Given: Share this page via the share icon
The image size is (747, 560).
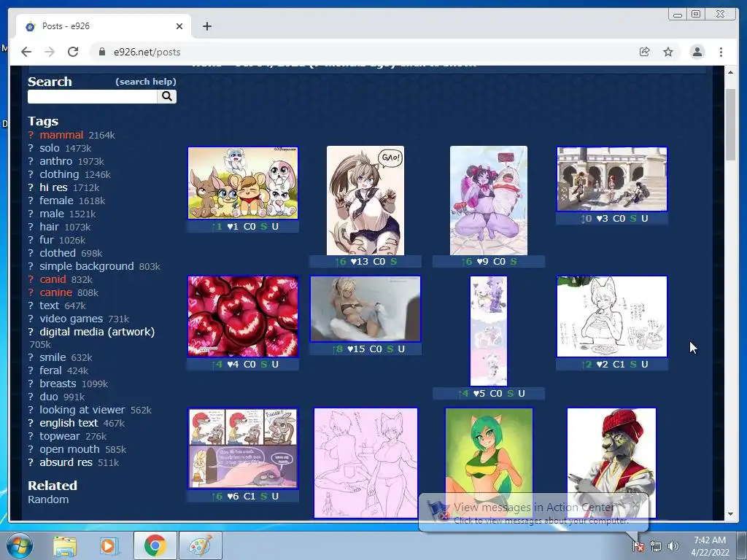Looking at the screenshot, I should point(645,52).
